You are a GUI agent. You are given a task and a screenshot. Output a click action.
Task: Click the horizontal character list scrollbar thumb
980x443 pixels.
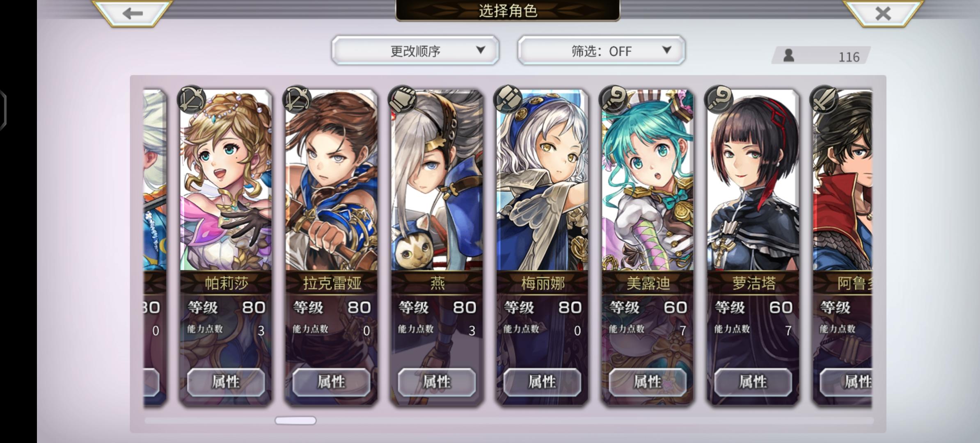point(295,420)
